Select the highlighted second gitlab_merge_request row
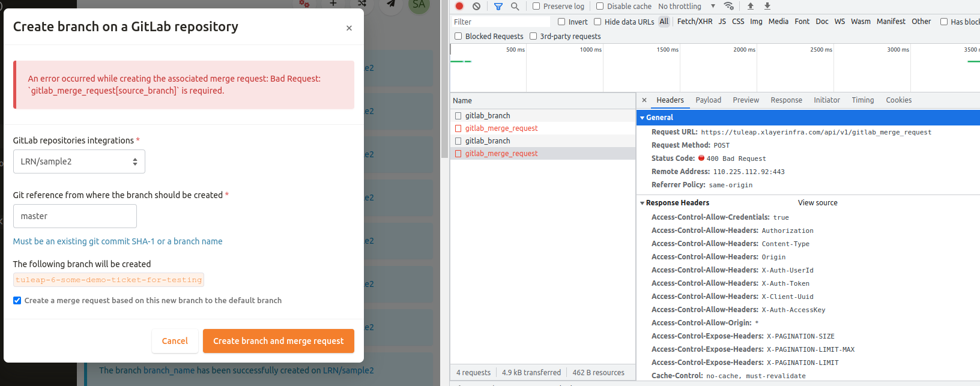 coord(543,154)
